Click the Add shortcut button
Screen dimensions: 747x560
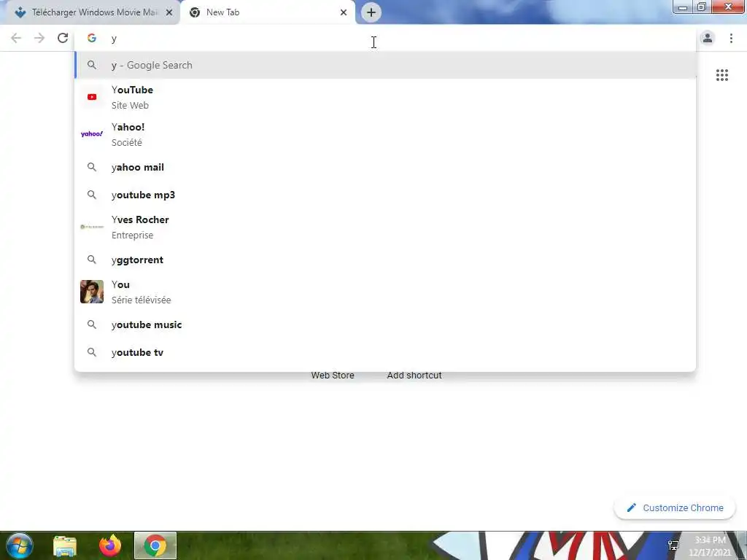pos(414,376)
